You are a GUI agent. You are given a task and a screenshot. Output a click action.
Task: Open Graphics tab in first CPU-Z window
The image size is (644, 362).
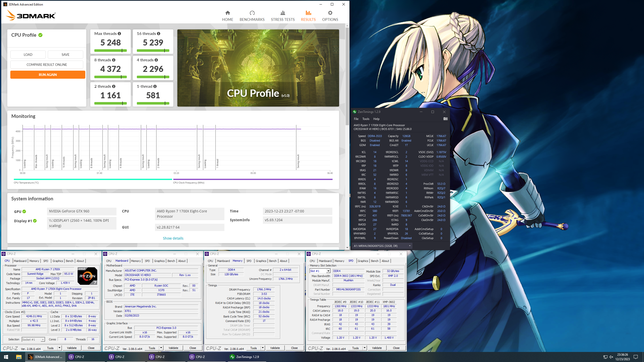coord(58,261)
